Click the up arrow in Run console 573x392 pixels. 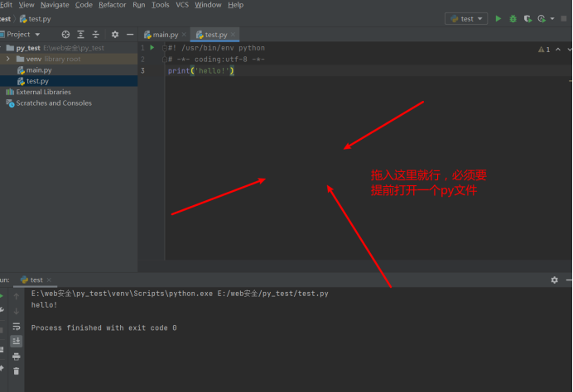tap(16, 296)
